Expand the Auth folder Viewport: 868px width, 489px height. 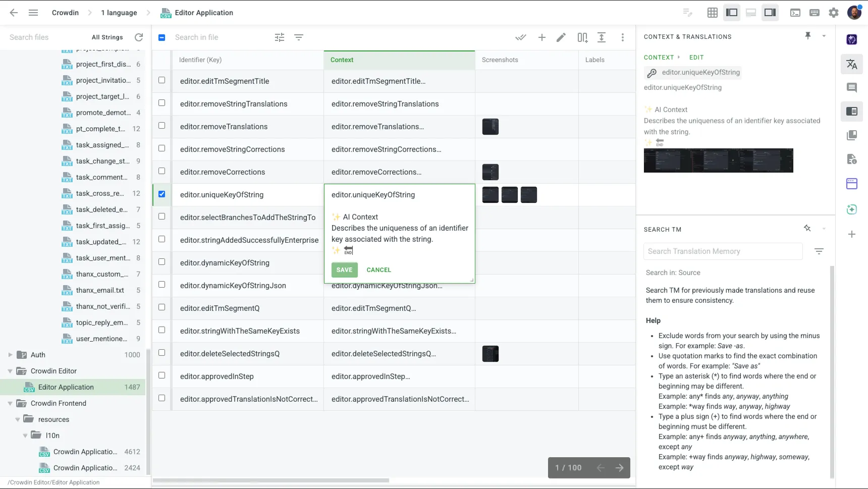coord(9,355)
